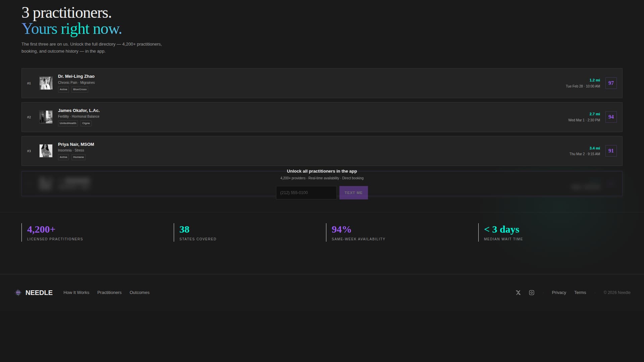This screenshot has height=362, width=644.
Task: Click the 97 match score badge
Action: click(x=611, y=83)
